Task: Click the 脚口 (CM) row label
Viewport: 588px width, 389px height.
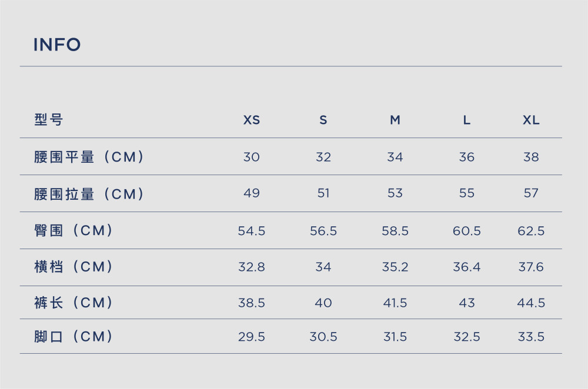Action: 73,336
